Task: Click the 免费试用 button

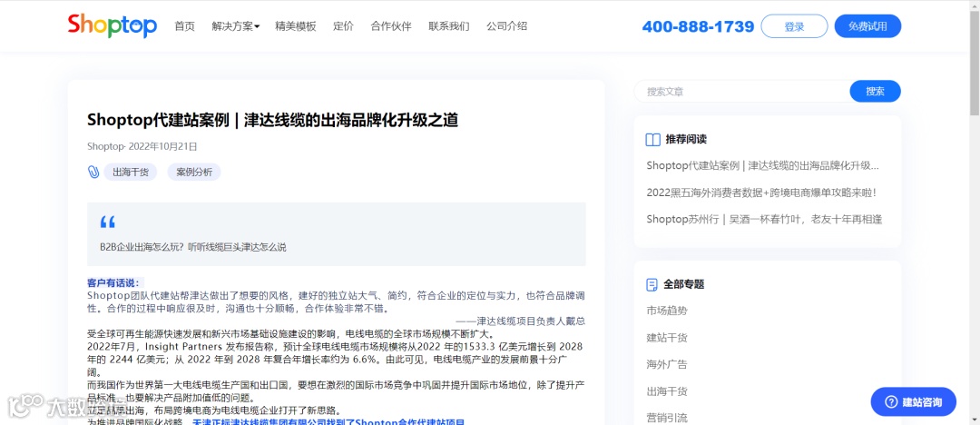Action: tap(867, 26)
